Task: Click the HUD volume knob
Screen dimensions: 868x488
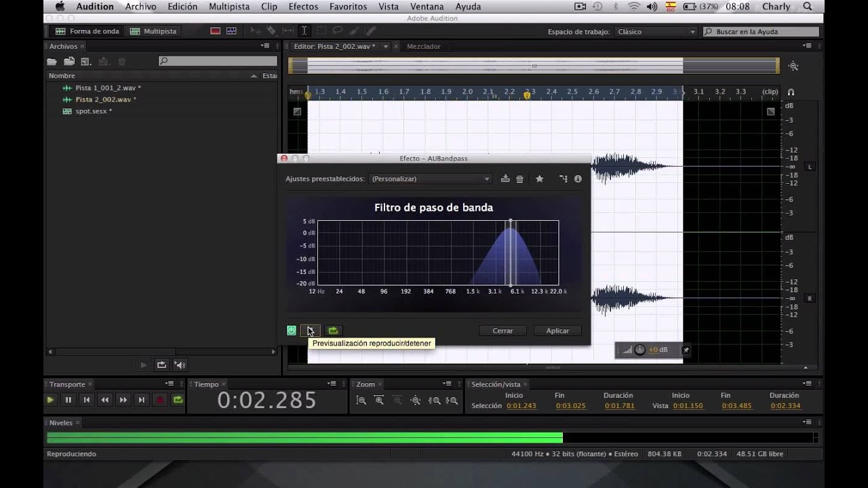Action: tap(640, 350)
